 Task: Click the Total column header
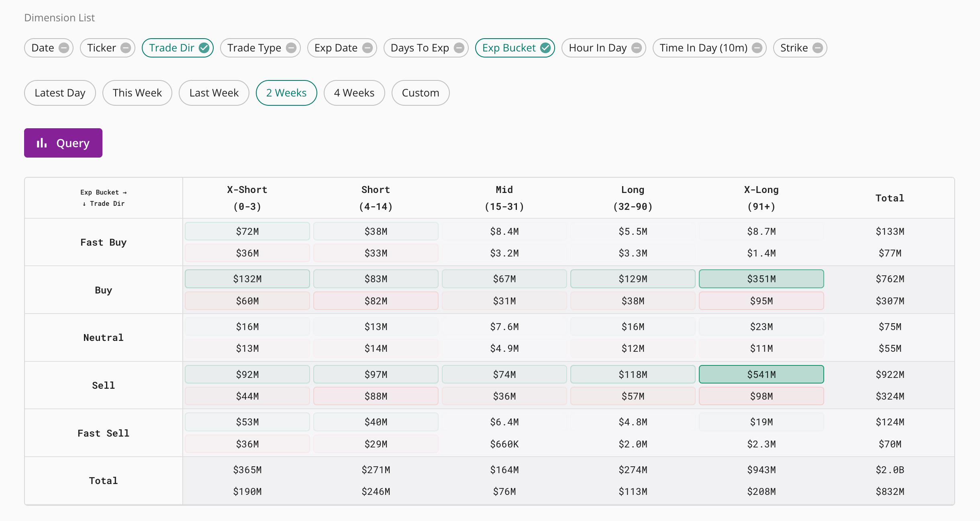click(x=890, y=198)
